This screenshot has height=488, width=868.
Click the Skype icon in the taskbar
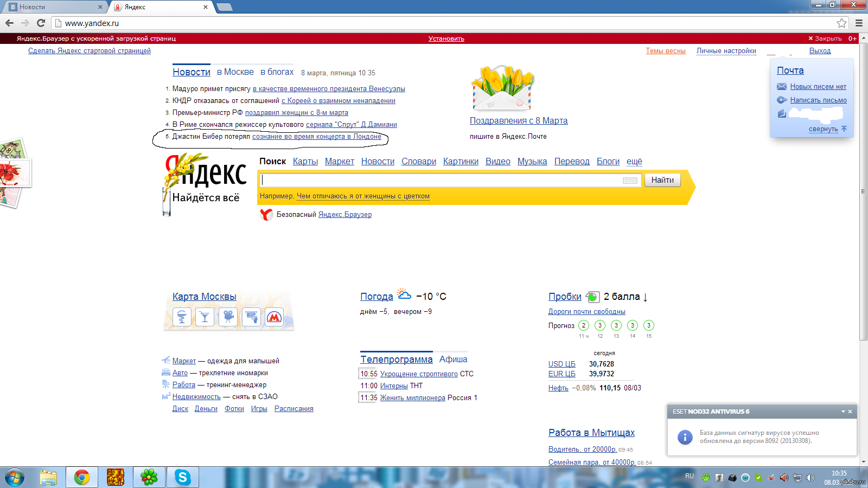(x=182, y=477)
